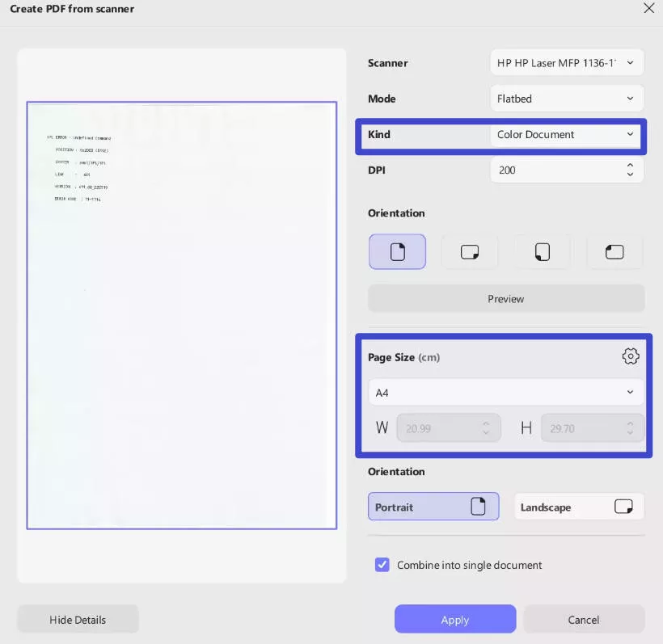Close the Create PDF from scanner dialog

coord(649,8)
